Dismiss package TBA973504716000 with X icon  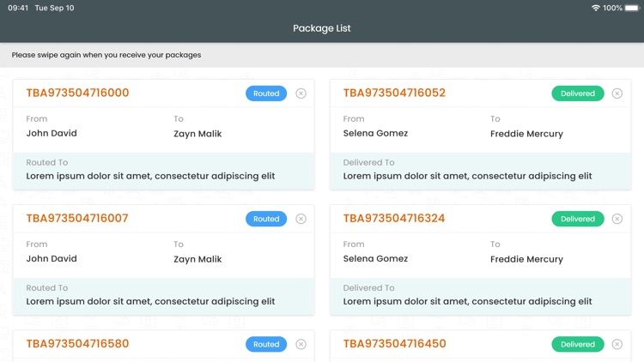coord(301,94)
